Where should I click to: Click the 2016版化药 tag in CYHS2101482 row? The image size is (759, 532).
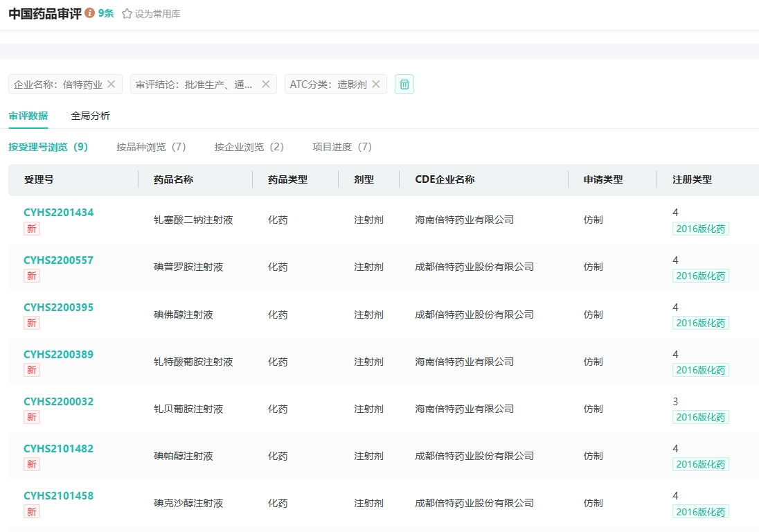[x=700, y=464]
